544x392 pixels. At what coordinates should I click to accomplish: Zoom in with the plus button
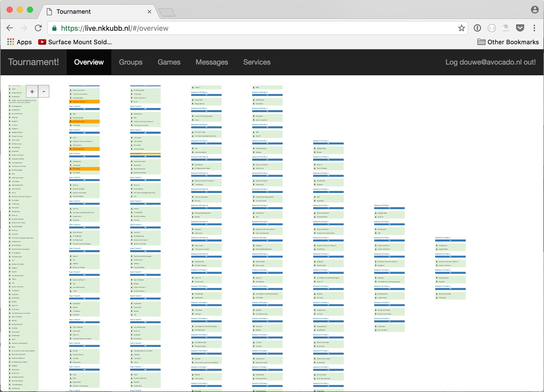coord(32,92)
